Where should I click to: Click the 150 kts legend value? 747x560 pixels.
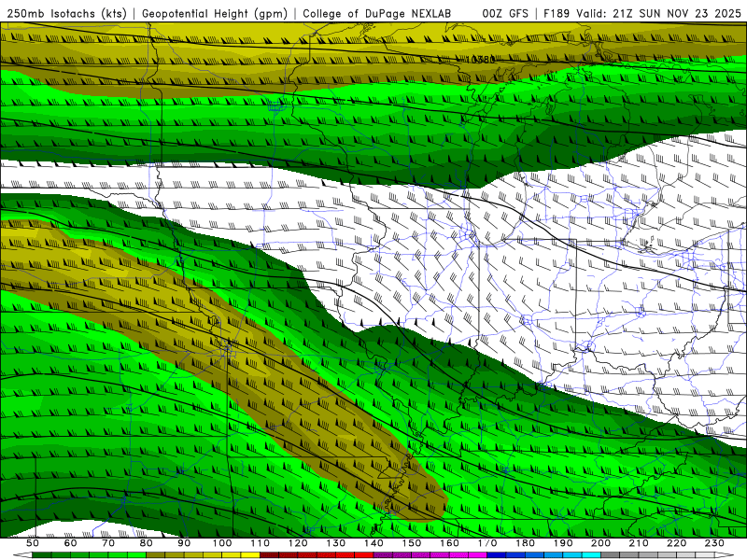pos(411,543)
